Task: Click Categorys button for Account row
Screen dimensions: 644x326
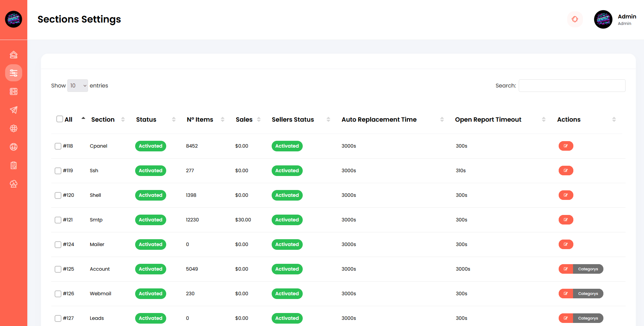Action: click(588, 269)
